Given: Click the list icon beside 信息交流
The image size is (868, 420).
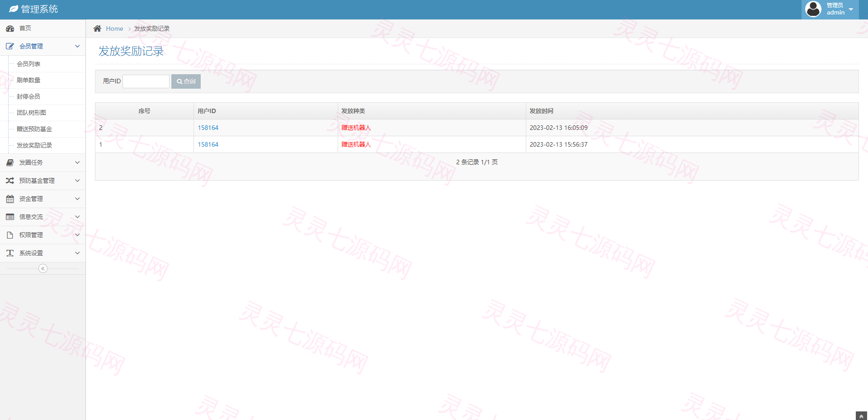Looking at the screenshot, I should pyautogui.click(x=10, y=217).
